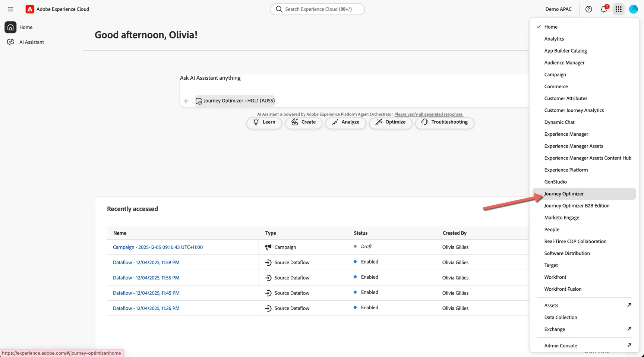Image resolution: width=644 pixels, height=357 pixels.
Task: Click the Type column header
Action: point(271,233)
